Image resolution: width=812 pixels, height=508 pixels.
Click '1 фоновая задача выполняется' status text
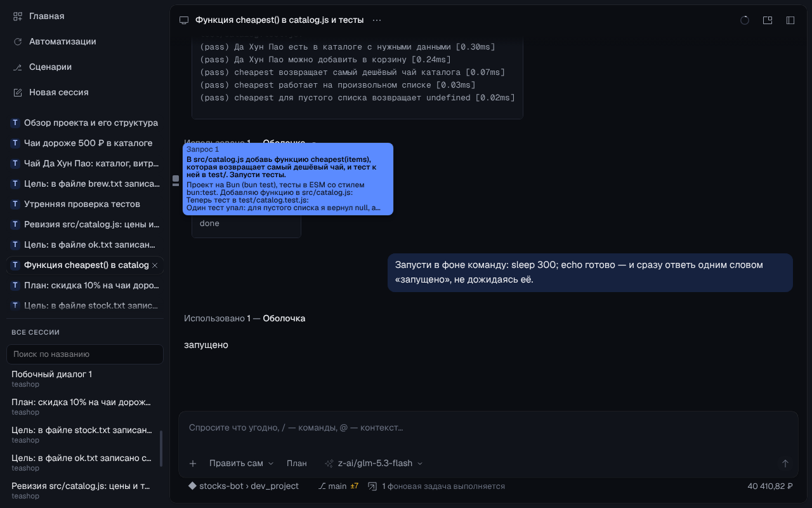[443, 486]
